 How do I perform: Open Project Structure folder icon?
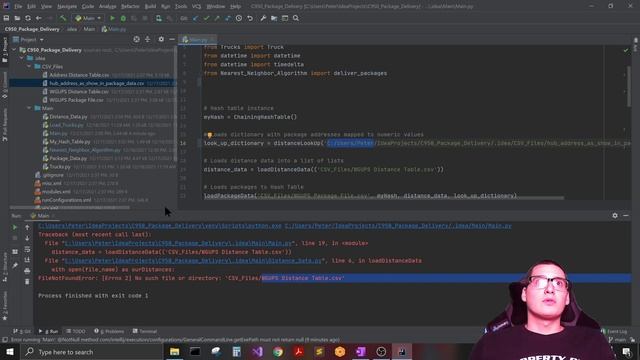click(x=274, y=18)
